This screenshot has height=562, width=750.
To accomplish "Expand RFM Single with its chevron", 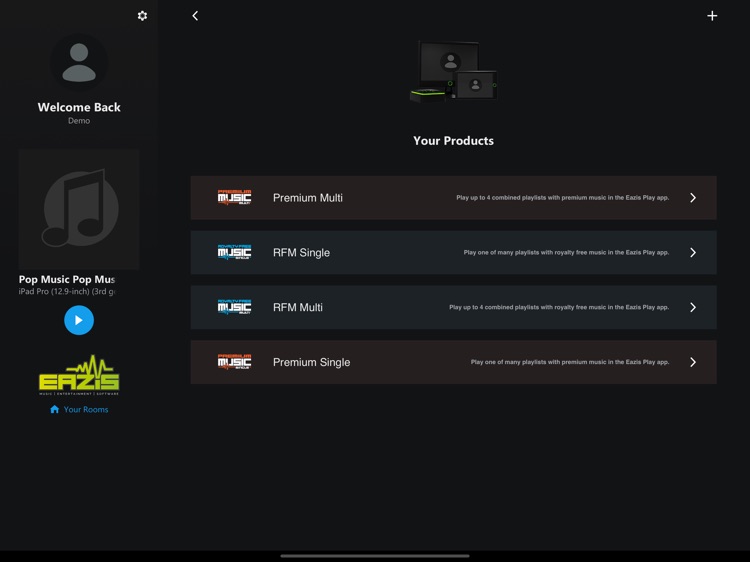I will click(693, 253).
